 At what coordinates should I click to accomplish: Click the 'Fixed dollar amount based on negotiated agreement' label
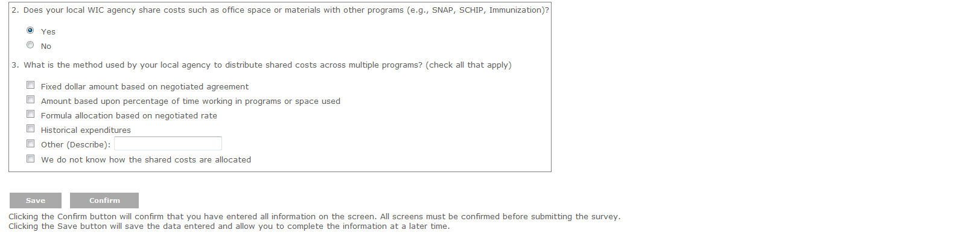[x=144, y=87]
